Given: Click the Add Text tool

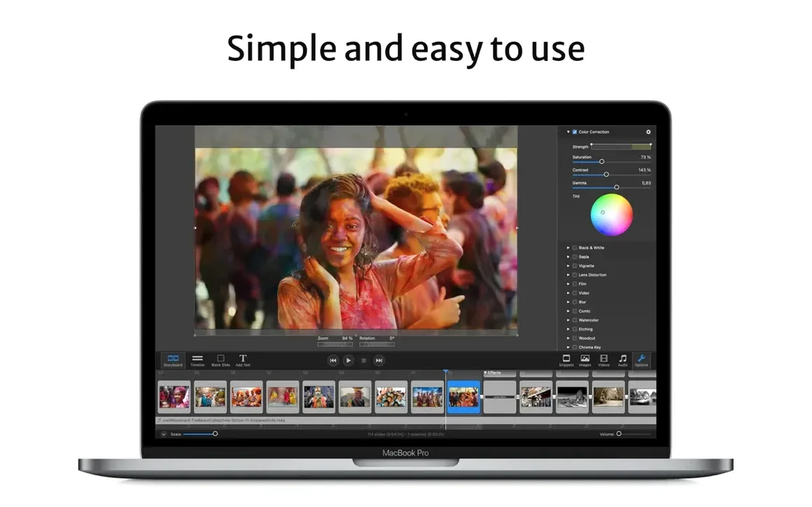Looking at the screenshot, I should [243, 361].
